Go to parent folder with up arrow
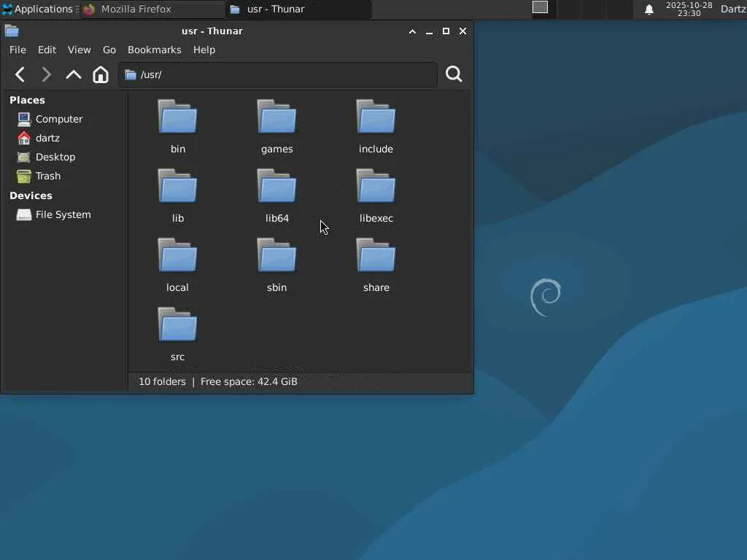The image size is (747, 560). click(73, 74)
